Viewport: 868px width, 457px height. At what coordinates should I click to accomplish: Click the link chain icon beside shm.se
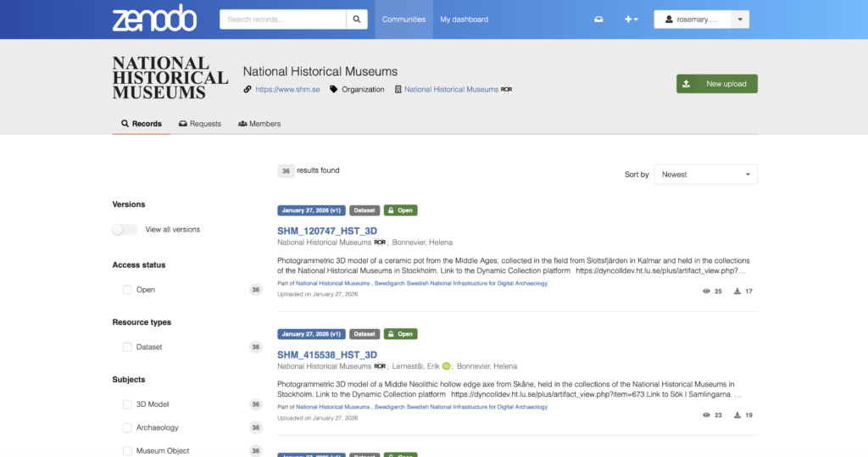point(248,89)
